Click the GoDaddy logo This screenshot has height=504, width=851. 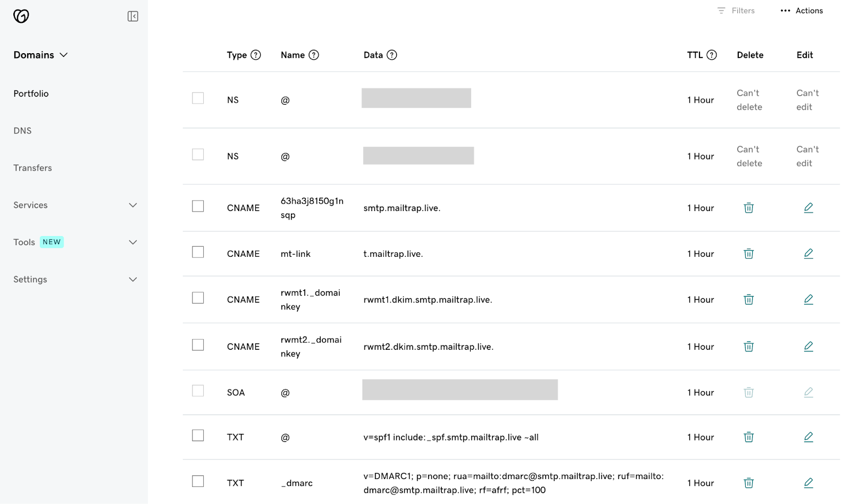click(x=20, y=16)
